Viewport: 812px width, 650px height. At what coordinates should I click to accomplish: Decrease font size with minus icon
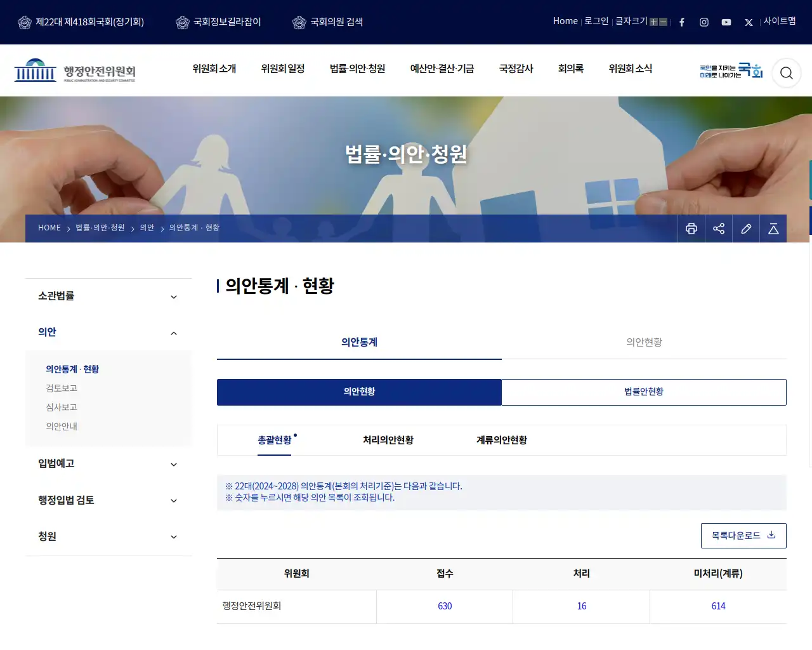pos(664,22)
